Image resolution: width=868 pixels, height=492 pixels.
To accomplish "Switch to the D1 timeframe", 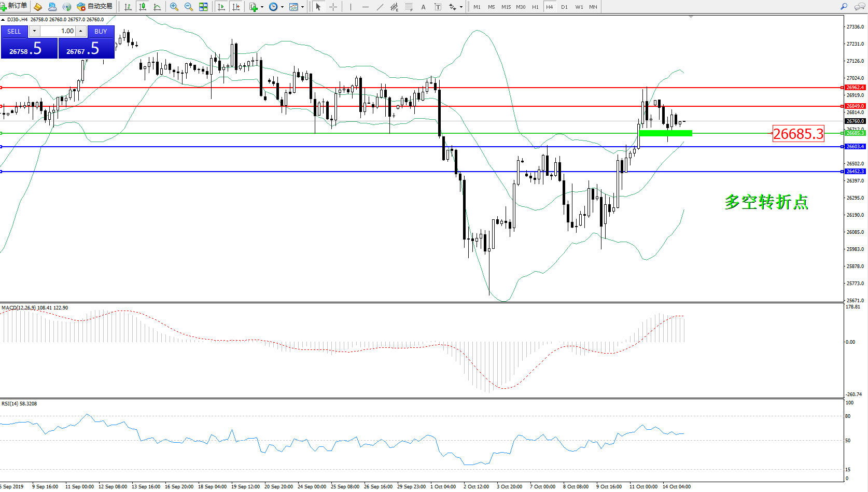I will pyautogui.click(x=564, y=7).
